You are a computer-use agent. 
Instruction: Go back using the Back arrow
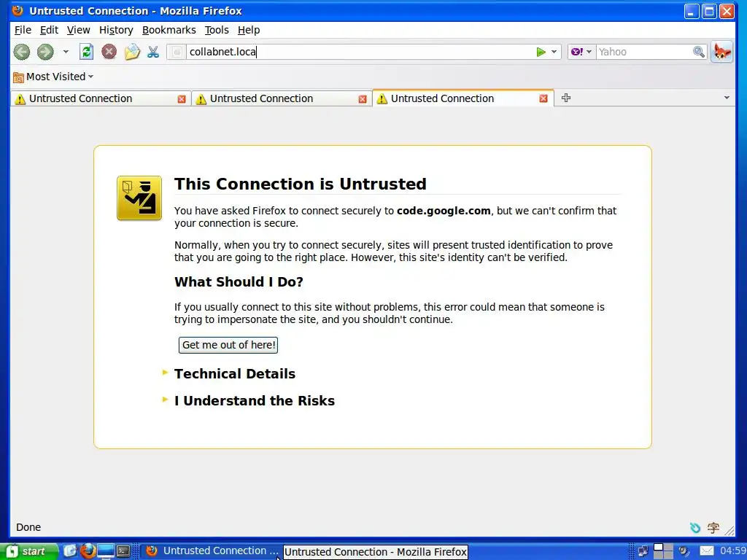21,52
